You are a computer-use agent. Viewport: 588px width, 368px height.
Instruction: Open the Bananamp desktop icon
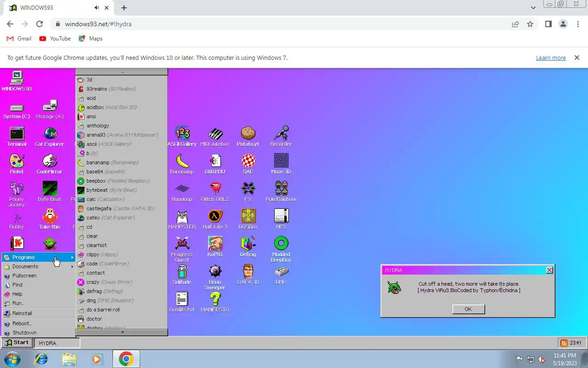[182, 164]
